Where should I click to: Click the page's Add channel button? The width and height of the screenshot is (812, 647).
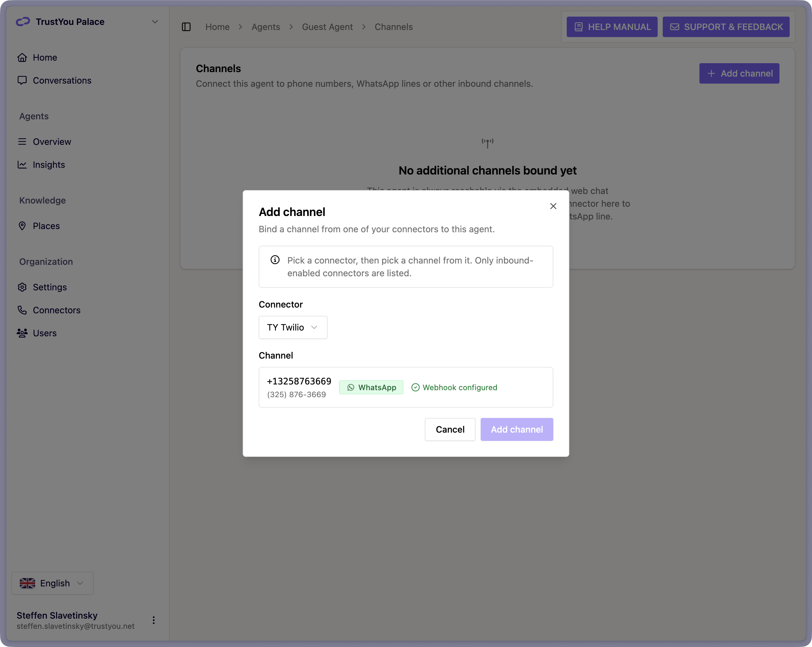coord(739,73)
